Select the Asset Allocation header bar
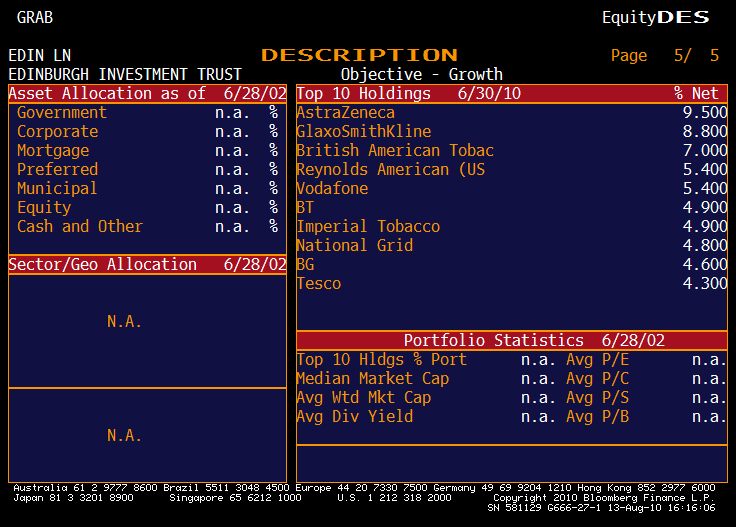This screenshot has height=527, width=736. (147, 93)
